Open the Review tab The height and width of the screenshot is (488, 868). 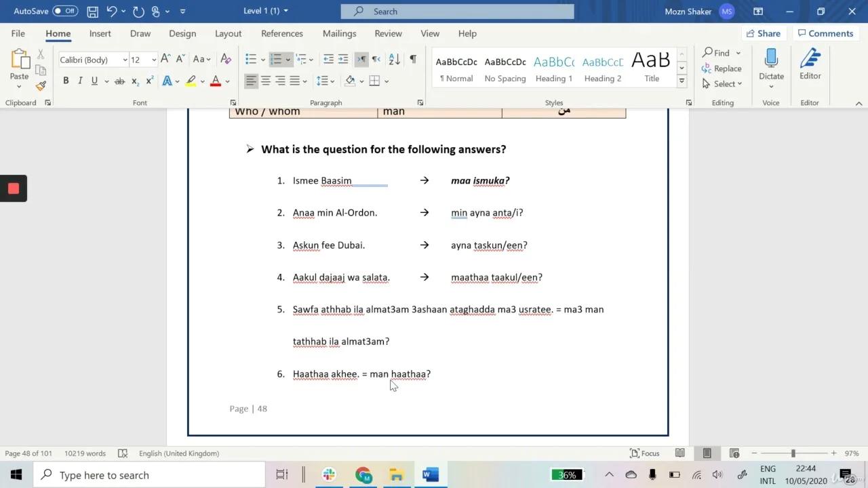click(388, 33)
